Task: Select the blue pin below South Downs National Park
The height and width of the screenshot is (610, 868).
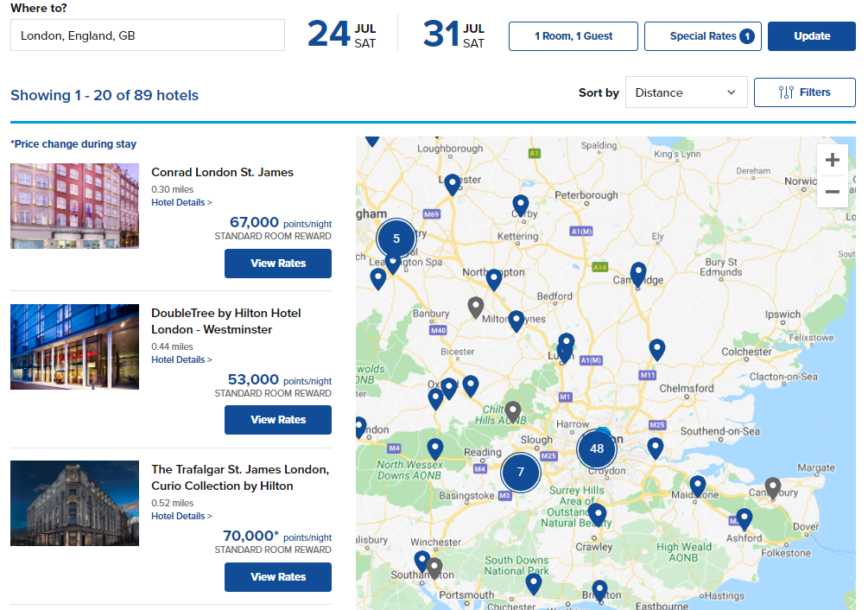Action: pyautogui.click(x=533, y=584)
